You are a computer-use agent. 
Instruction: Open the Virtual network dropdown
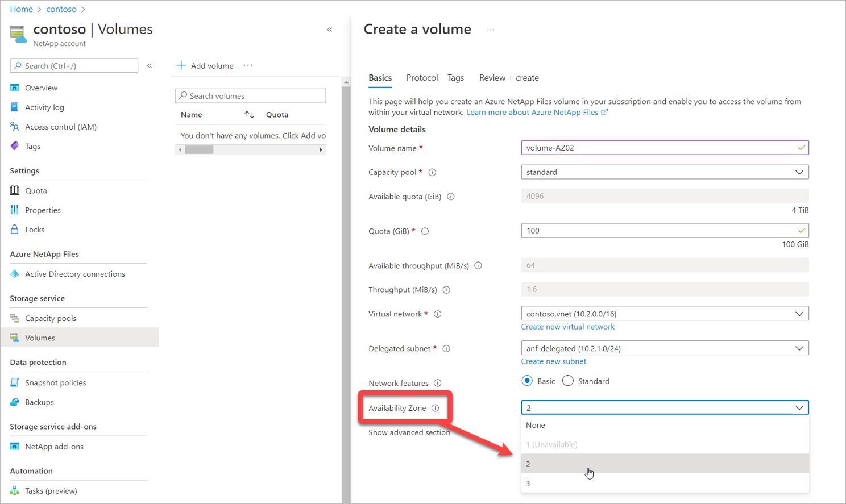tap(665, 314)
